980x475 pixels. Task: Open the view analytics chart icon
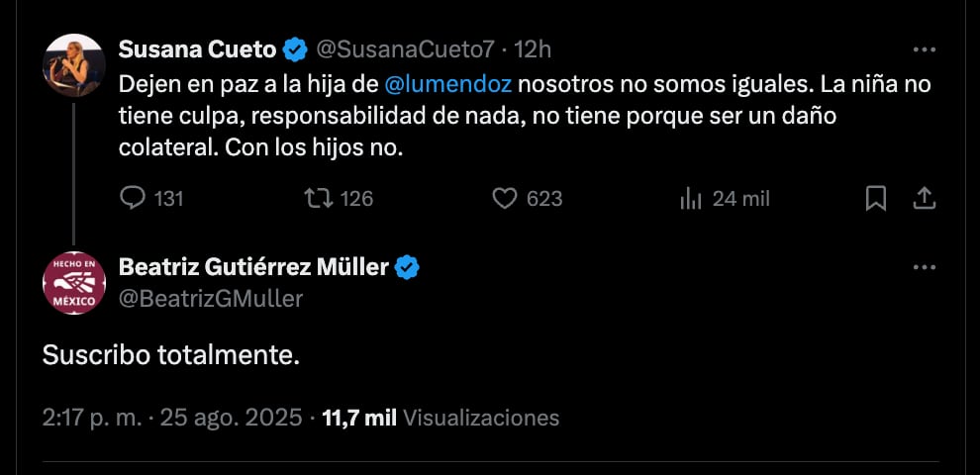(690, 199)
